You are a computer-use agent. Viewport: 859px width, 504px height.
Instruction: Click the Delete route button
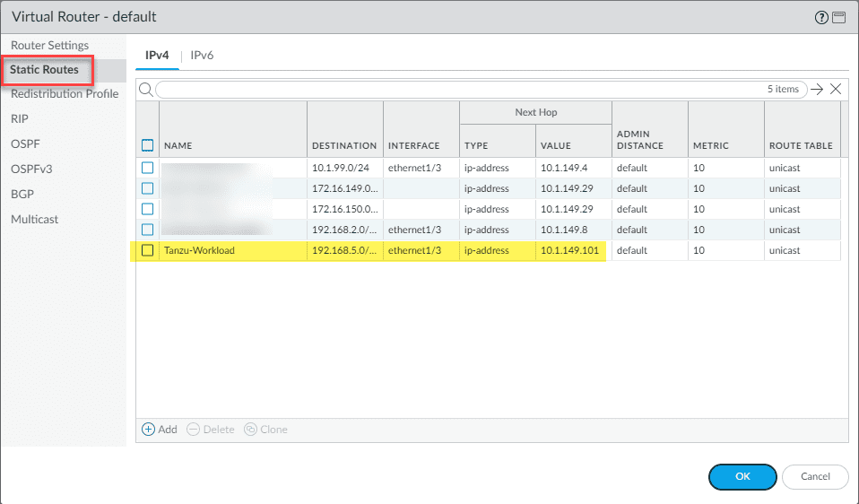coord(211,430)
